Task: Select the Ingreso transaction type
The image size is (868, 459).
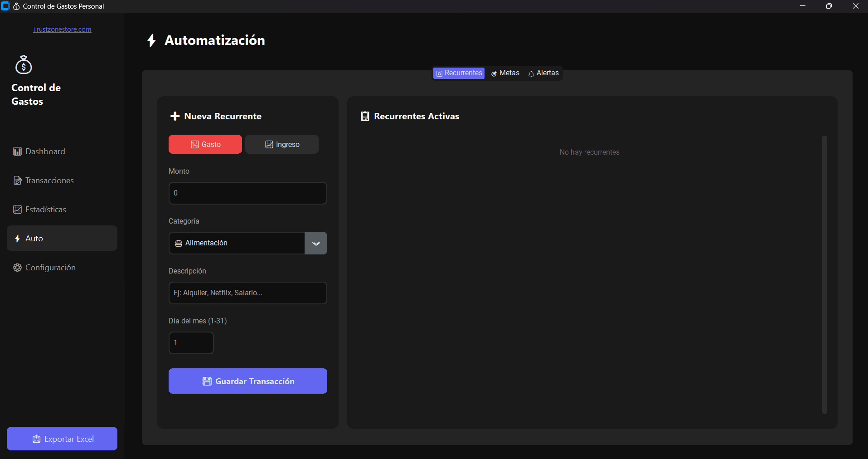Action: 282,144
